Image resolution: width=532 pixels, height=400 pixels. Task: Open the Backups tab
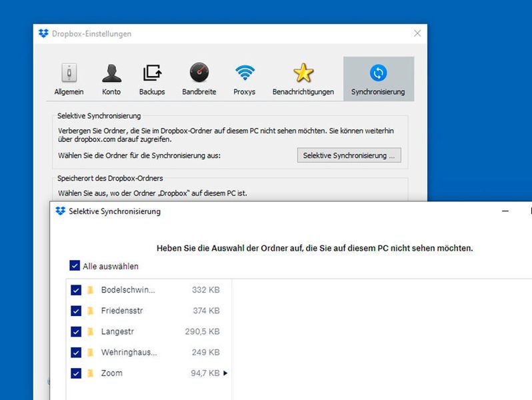pos(151,79)
